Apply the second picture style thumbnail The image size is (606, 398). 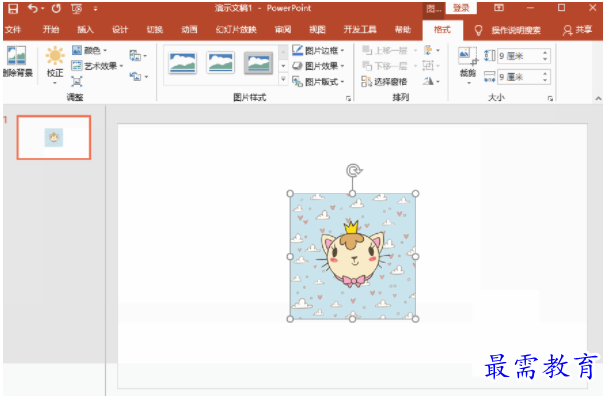(x=220, y=63)
